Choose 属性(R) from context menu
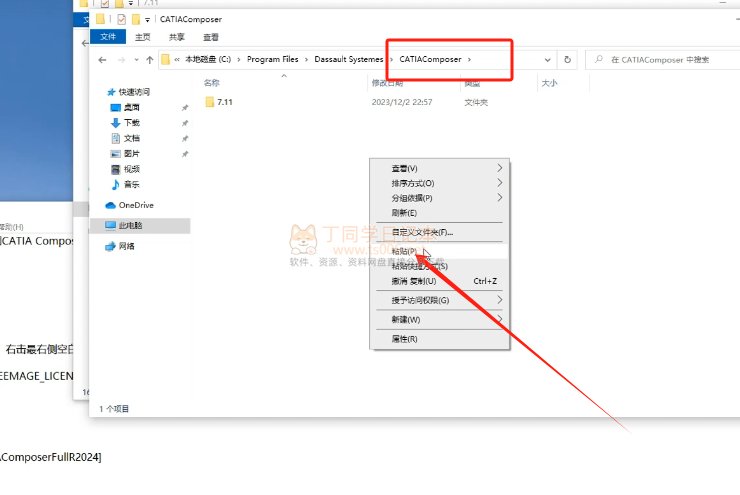740x495 pixels. click(439, 339)
